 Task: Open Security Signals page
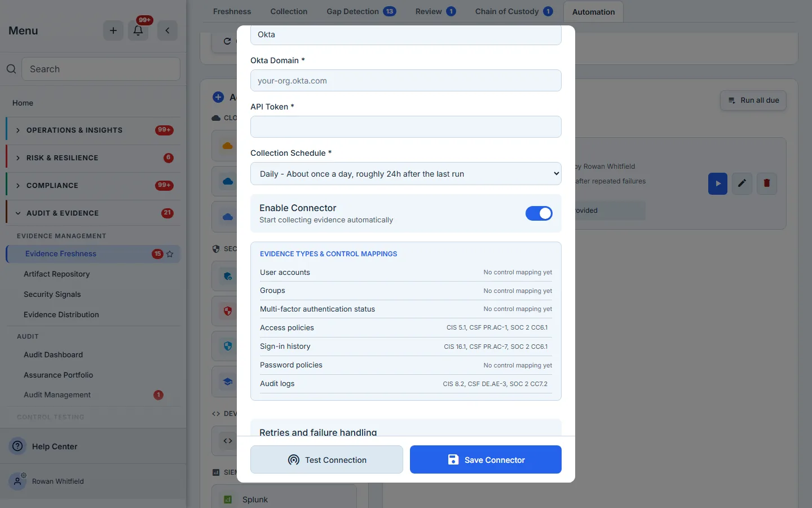pyautogui.click(x=52, y=294)
